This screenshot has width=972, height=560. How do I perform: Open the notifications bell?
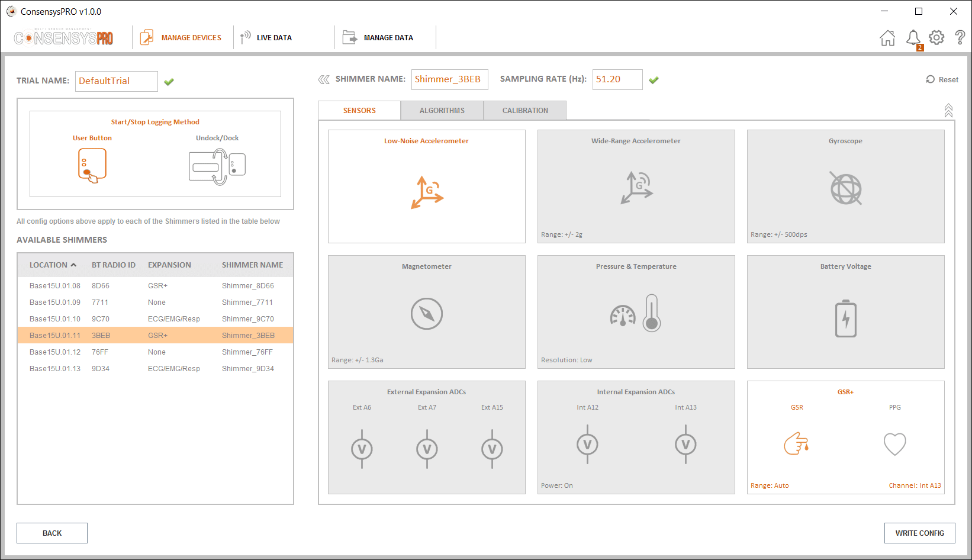[x=913, y=38]
